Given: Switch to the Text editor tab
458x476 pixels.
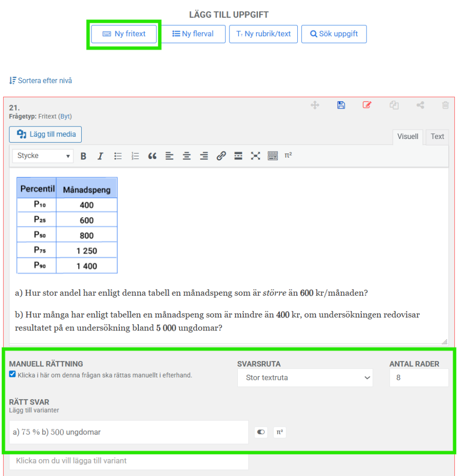Looking at the screenshot, I should [437, 137].
